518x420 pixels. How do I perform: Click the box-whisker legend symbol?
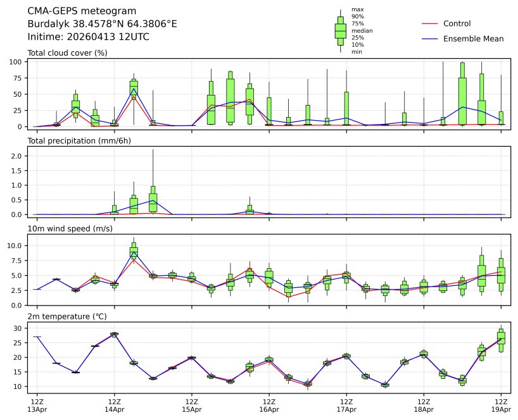pyautogui.click(x=340, y=30)
